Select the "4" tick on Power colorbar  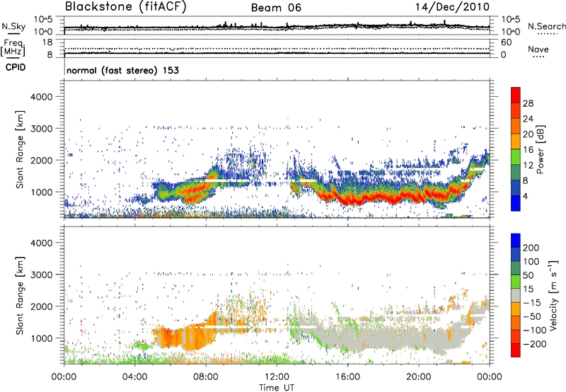(526, 196)
